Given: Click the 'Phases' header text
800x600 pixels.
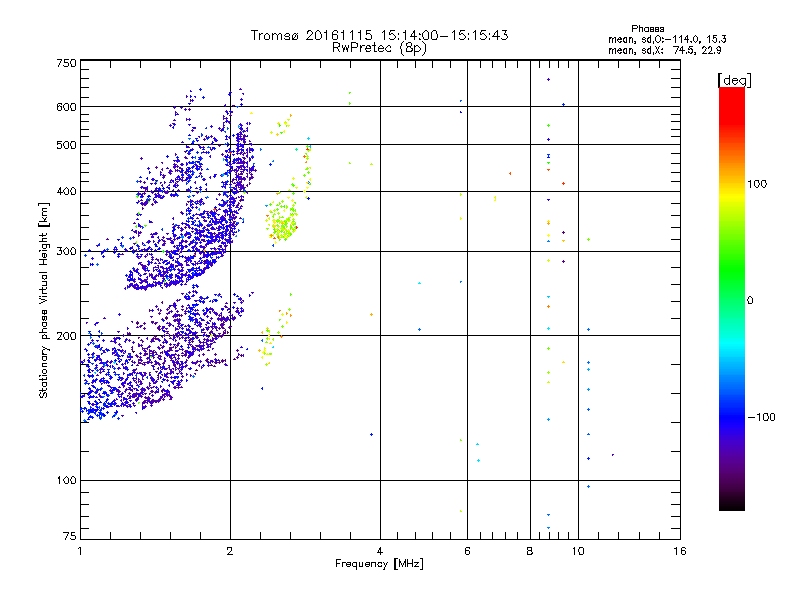Looking at the screenshot, I should tap(647, 29).
